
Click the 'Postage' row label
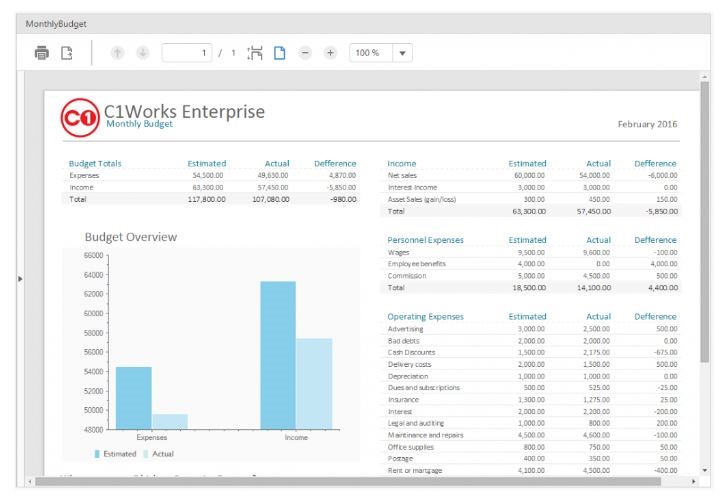pos(400,459)
